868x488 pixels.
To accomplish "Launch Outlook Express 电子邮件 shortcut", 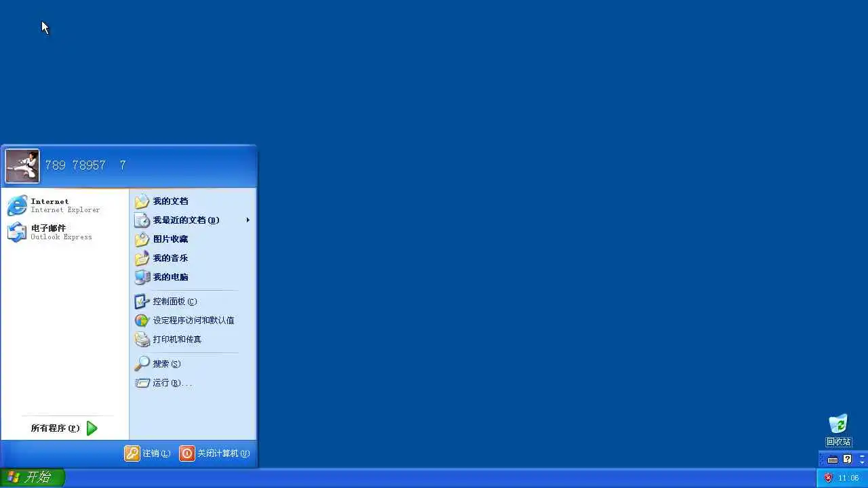I will (65, 232).
